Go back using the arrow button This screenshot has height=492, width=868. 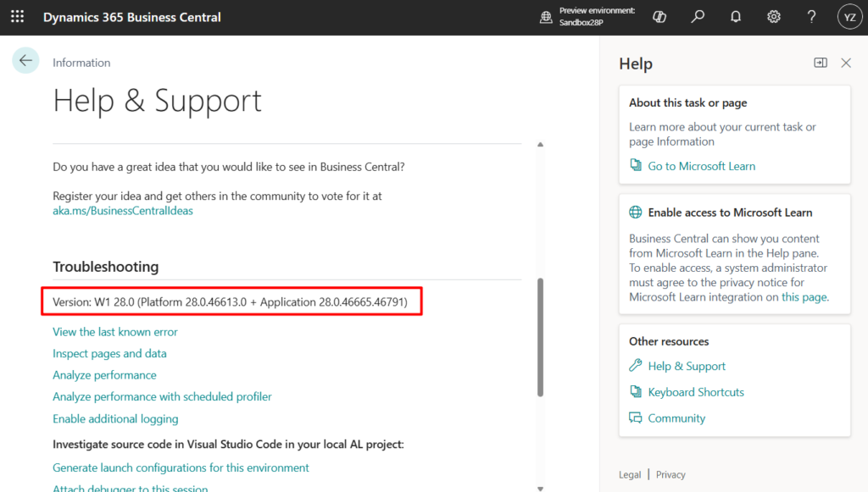click(x=25, y=60)
